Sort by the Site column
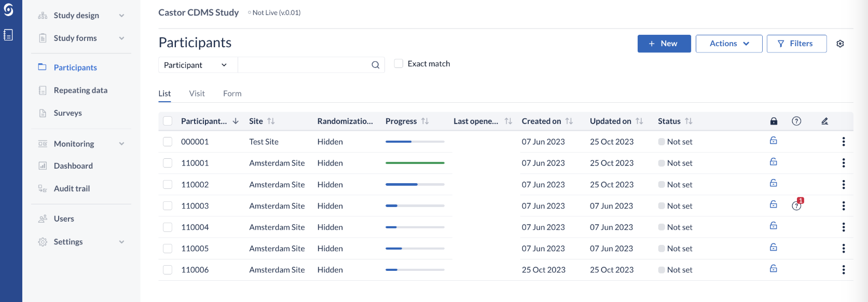The height and width of the screenshot is (302, 868). (271, 121)
